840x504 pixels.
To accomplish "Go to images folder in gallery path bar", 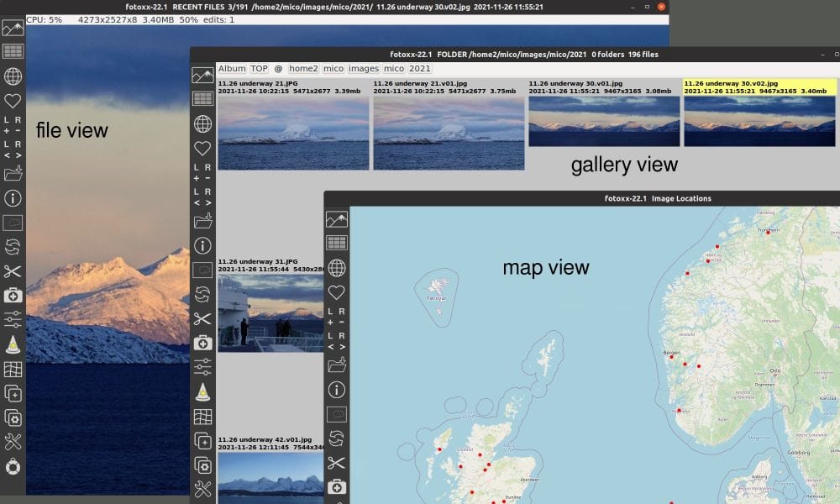I will click(363, 69).
